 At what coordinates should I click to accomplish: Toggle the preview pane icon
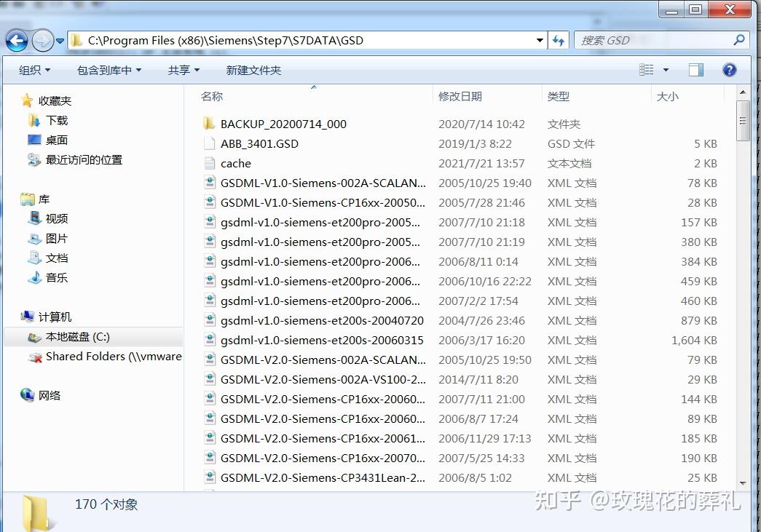pyautogui.click(x=696, y=70)
